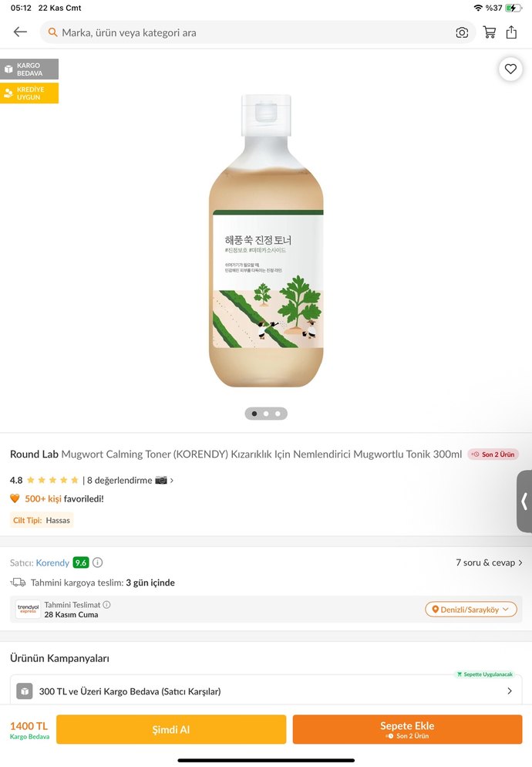
Task: Open the shopping cart
Action: (x=489, y=32)
